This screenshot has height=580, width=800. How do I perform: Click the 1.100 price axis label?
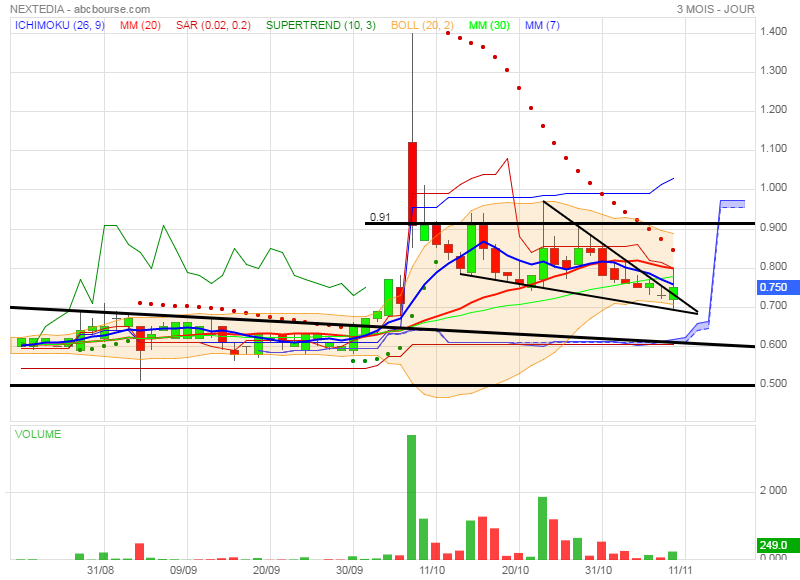coord(773,148)
